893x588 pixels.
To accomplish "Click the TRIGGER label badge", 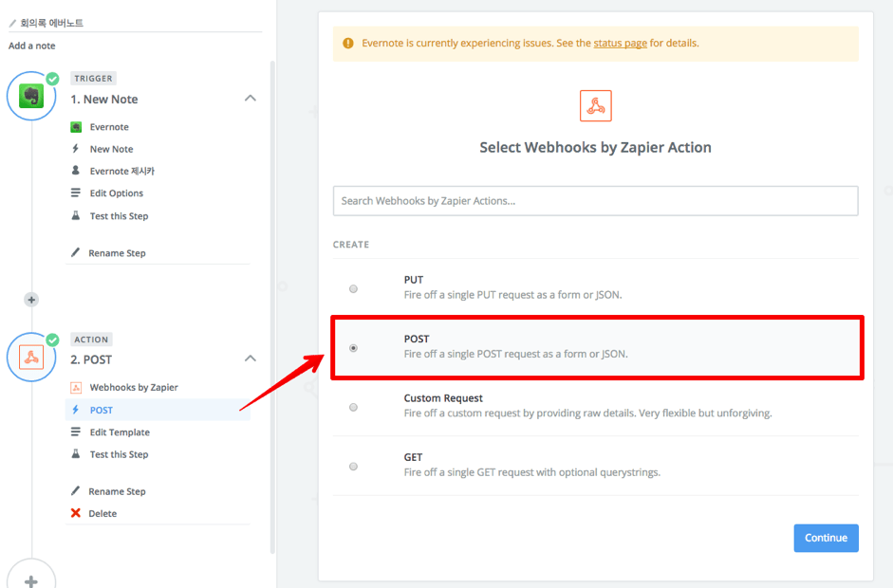I will click(93, 78).
